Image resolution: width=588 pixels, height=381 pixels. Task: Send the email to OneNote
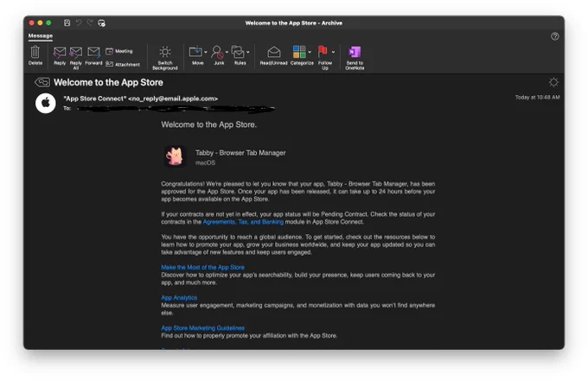pos(355,52)
